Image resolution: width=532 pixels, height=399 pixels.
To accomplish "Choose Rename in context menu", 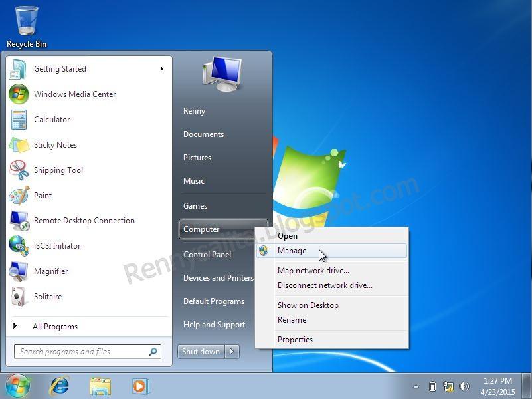I will pos(332,320).
